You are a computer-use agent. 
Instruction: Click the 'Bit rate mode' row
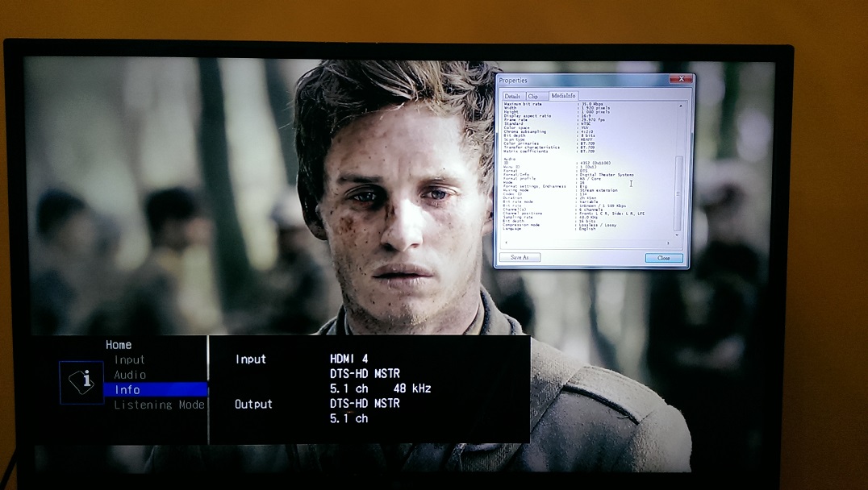[x=551, y=201]
